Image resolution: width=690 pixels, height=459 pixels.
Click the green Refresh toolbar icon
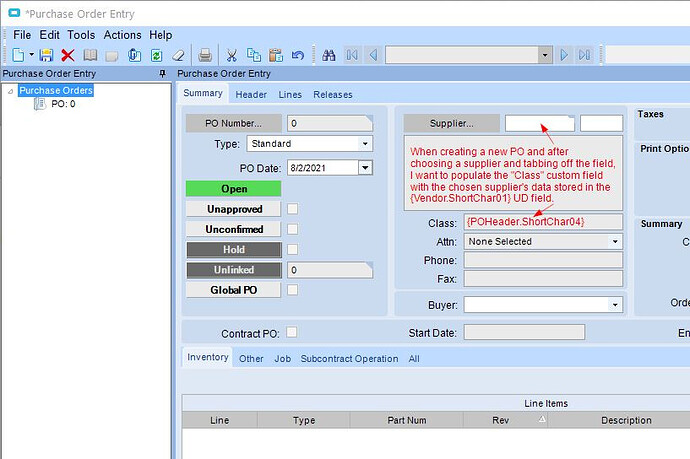point(157,55)
